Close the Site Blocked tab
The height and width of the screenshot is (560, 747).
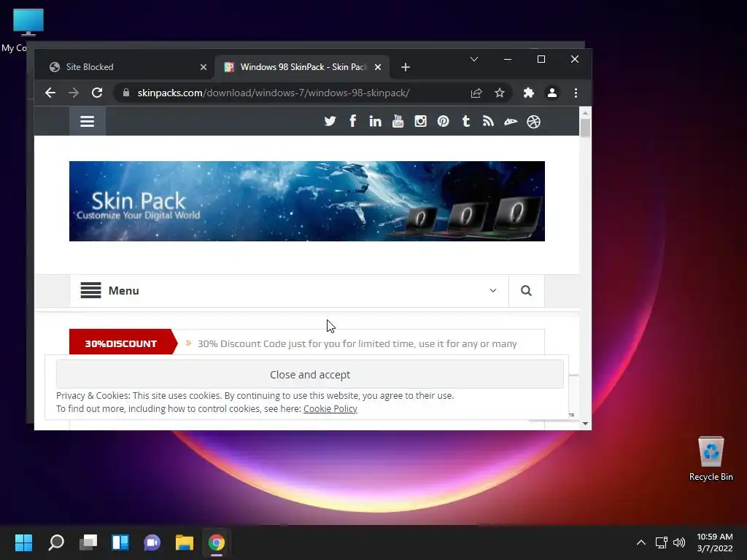[204, 67]
